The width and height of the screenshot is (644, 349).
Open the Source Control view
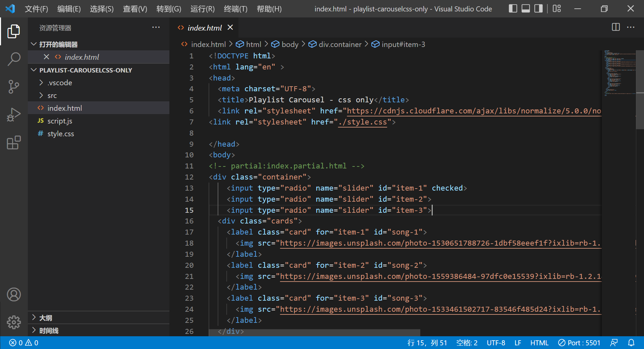pyautogui.click(x=14, y=87)
